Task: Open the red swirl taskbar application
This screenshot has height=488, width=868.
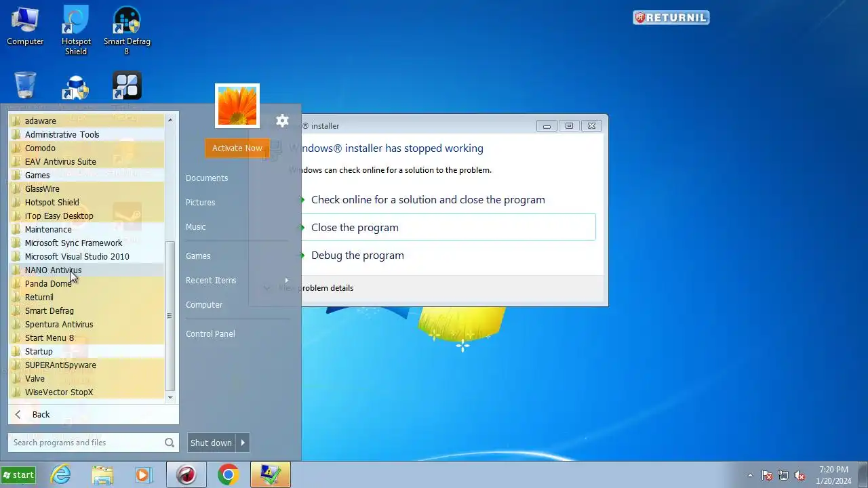Action: tap(186, 475)
